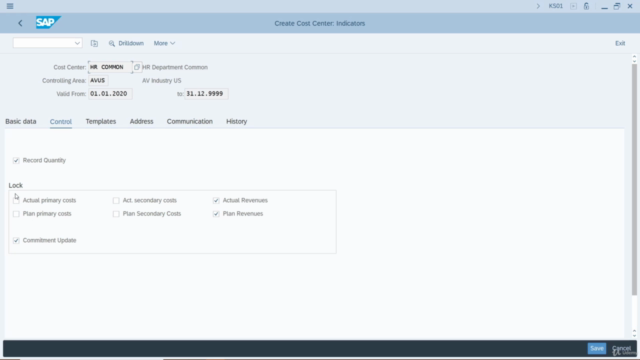Lock Actual primary costs checkbox
640x360 pixels.
coord(16,200)
